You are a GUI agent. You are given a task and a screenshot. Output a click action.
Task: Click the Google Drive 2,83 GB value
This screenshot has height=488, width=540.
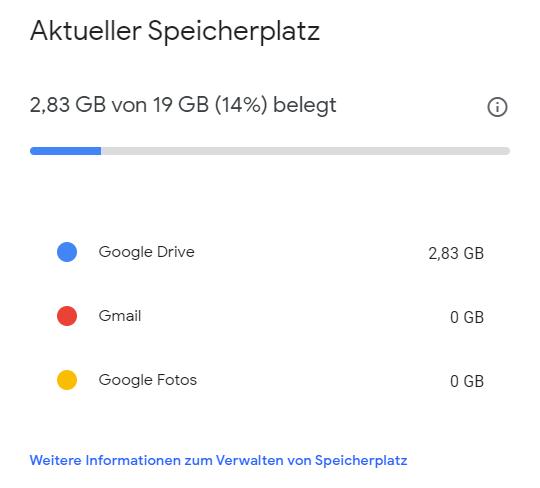click(x=456, y=253)
